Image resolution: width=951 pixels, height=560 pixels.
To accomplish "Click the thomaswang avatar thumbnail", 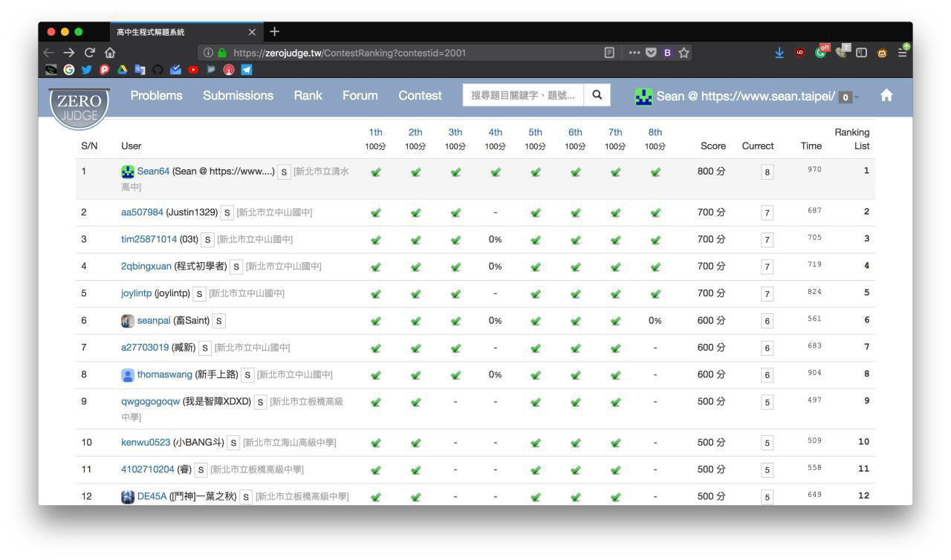I will tap(128, 375).
